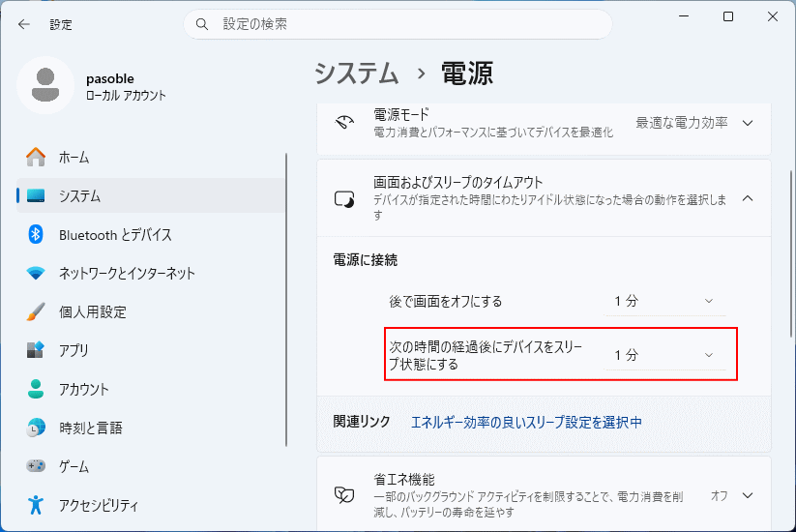Click the 関連リンク label
This screenshot has width=796, height=532.
pos(362,422)
